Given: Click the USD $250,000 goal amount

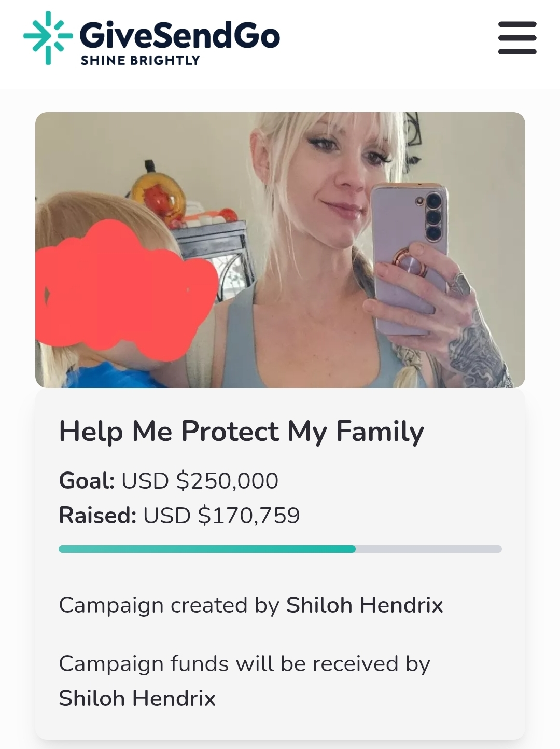Looking at the screenshot, I should click(x=200, y=480).
